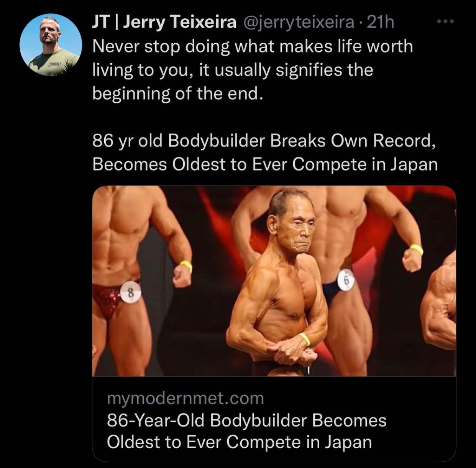Open the mymodernmet.com link domain

click(x=185, y=398)
